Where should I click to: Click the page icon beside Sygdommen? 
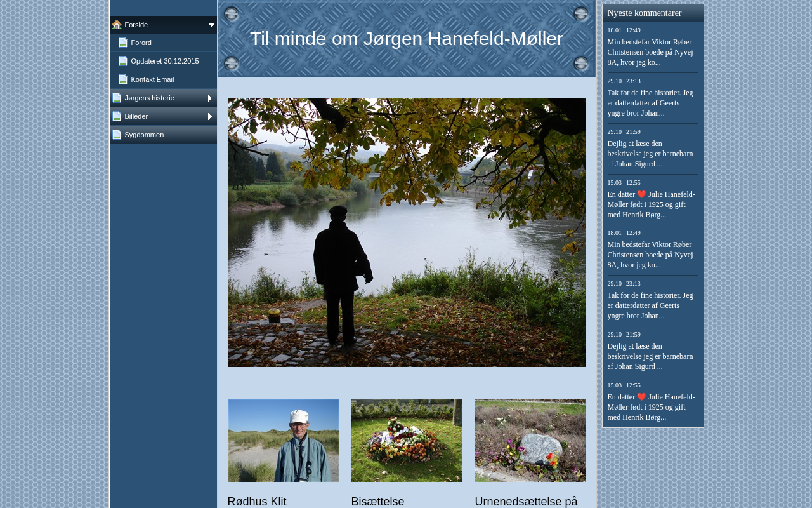(117, 135)
